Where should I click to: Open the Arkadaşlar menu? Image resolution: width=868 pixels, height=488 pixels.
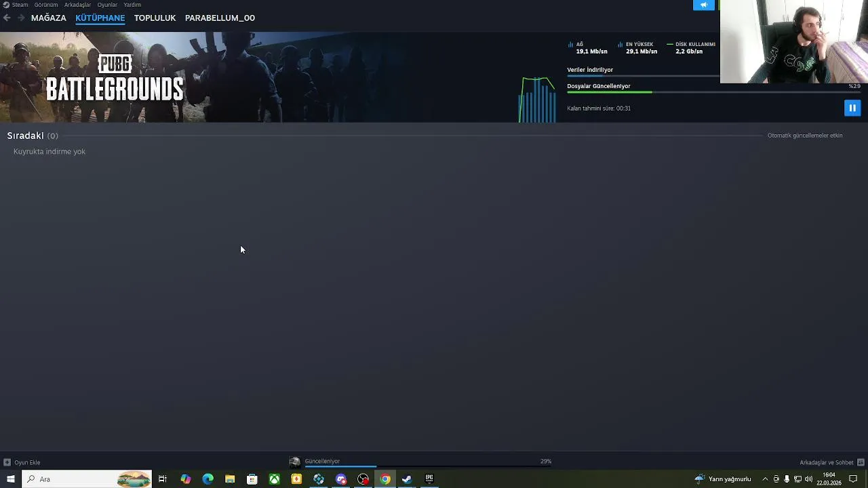click(77, 5)
